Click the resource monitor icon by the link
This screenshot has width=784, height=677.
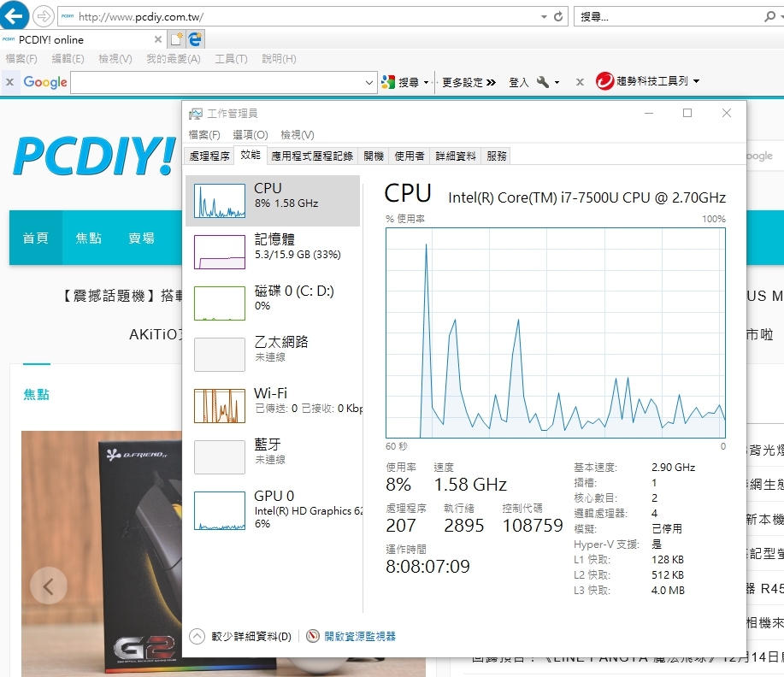[313, 636]
